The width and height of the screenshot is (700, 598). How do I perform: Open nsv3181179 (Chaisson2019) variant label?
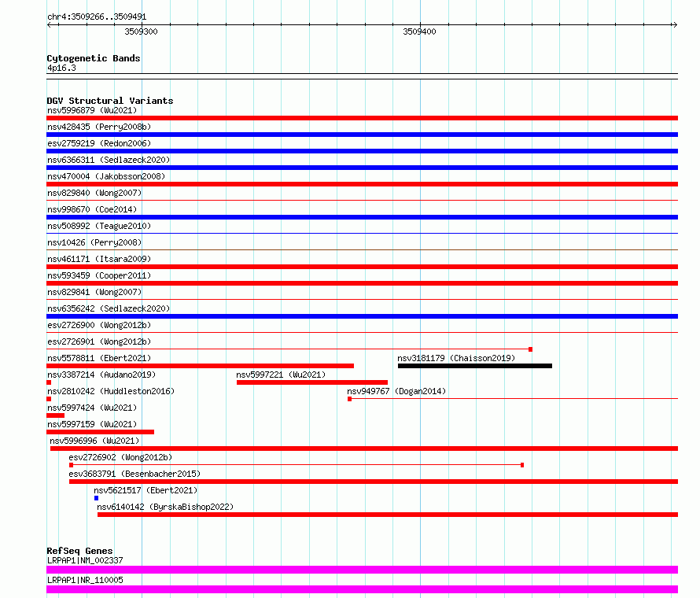point(456,358)
